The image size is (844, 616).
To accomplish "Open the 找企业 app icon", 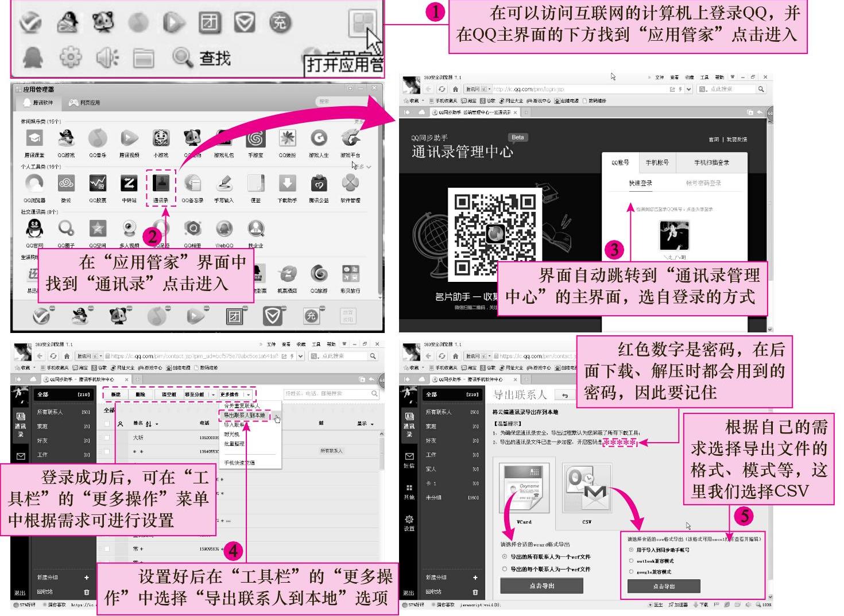I will pos(255,229).
